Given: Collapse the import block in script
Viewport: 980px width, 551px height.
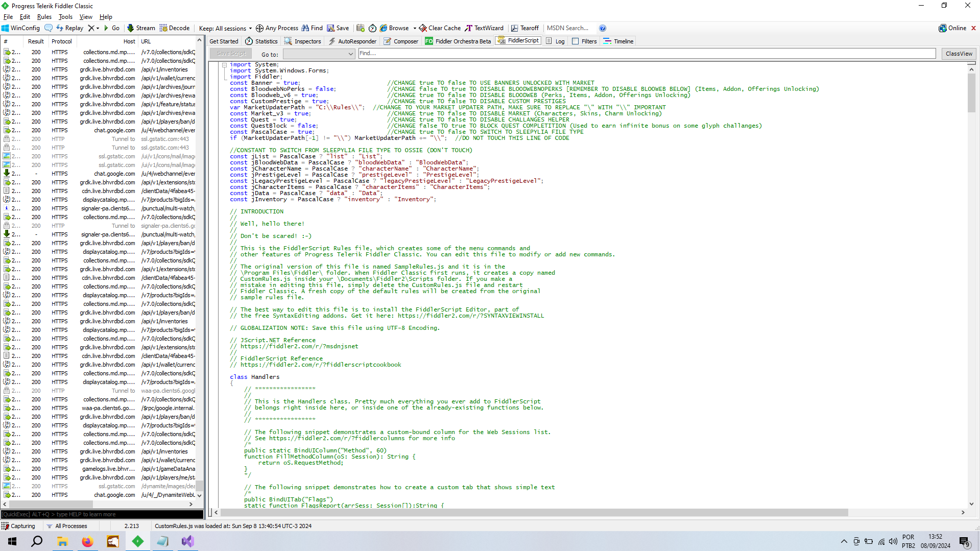Looking at the screenshot, I should tap(225, 65).
